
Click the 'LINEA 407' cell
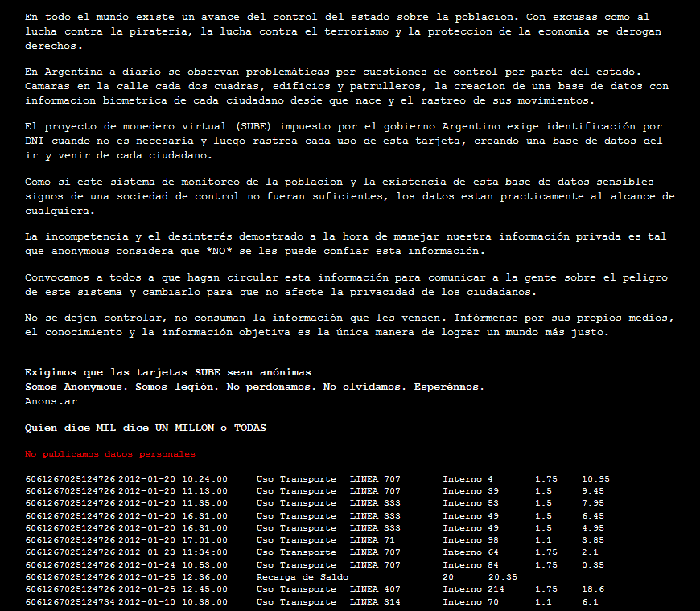click(375, 589)
